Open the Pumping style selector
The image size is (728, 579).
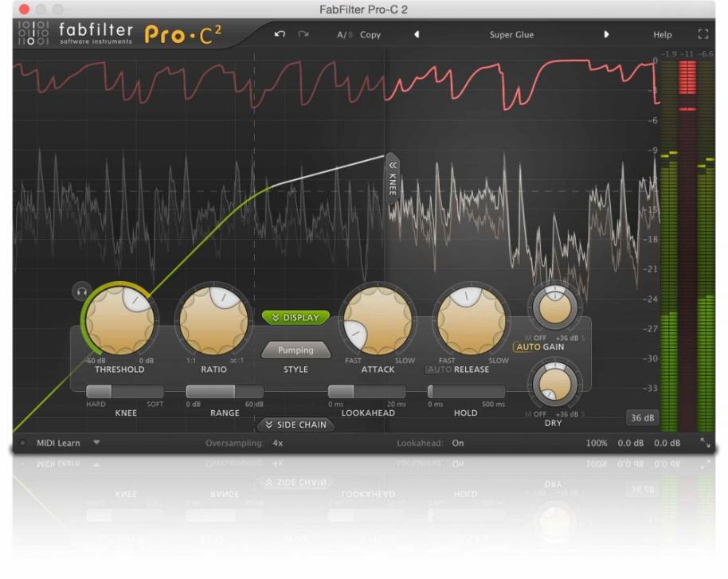point(296,350)
